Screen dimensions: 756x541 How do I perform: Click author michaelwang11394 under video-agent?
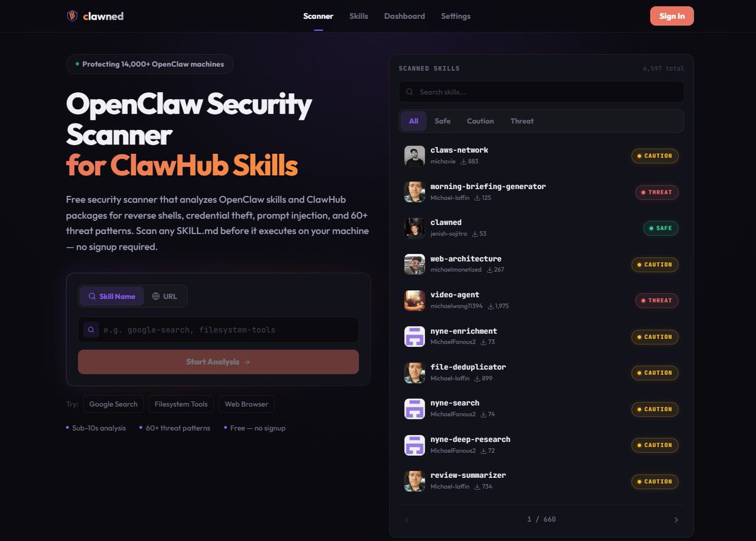tap(457, 306)
